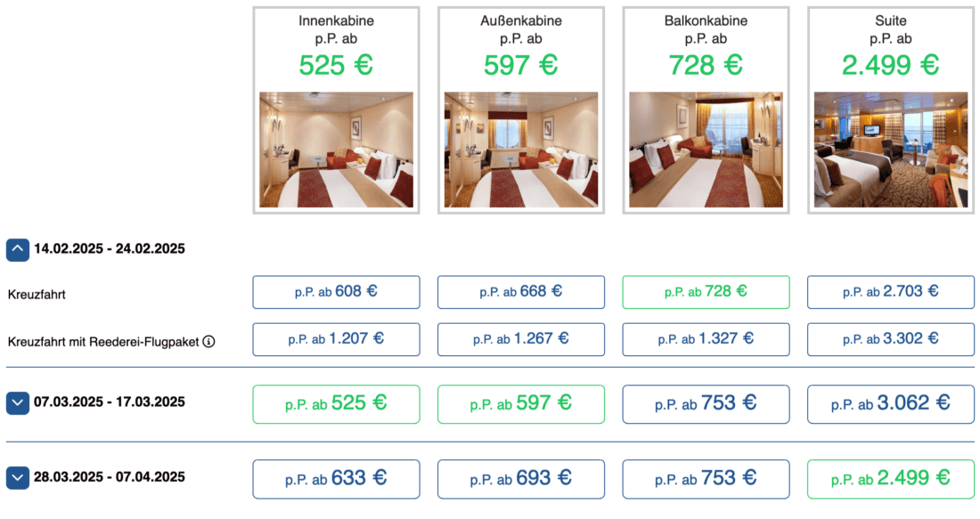Screen dimensions: 980x519
Task: Expand the 07.03.2025 - 17.03.2025 date row
Action: pyautogui.click(x=19, y=402)
